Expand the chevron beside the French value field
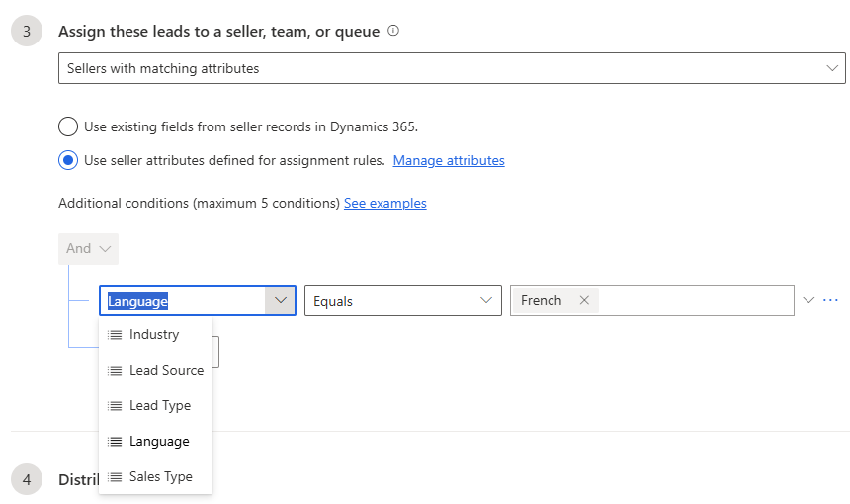Image resolution: width=850 pixels, height=504 pixels. coord(808,300)
